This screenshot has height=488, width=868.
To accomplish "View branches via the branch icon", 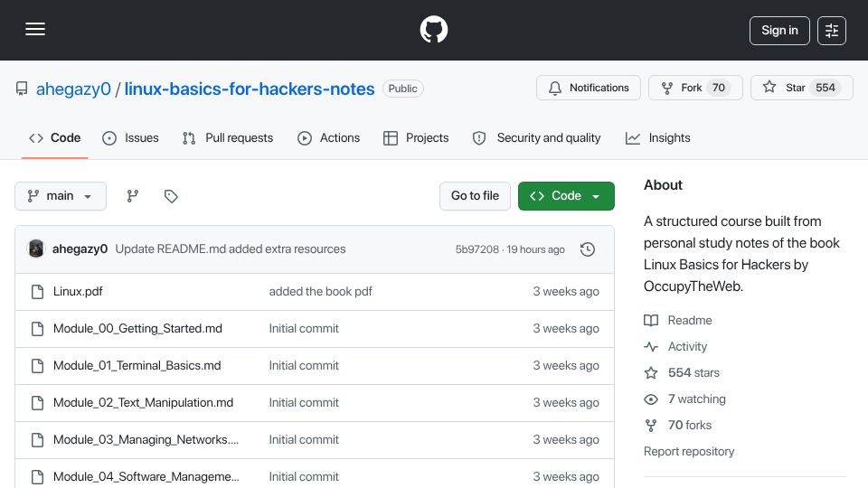I will pos(132,196).
